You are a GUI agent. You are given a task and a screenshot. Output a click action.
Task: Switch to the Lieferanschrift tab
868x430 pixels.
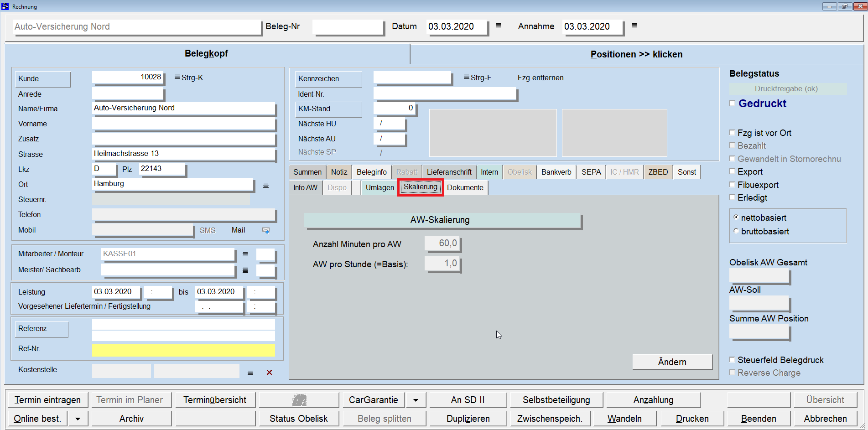(449, 172)
